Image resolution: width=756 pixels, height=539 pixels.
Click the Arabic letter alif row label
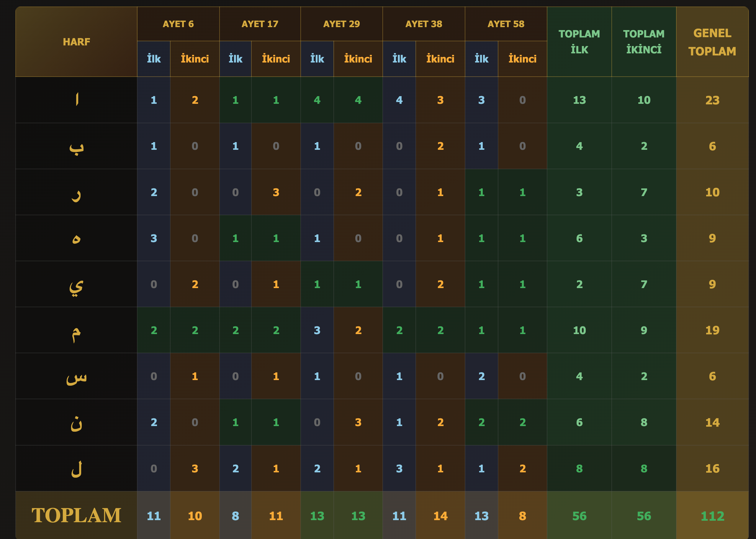click(x=76, y=100)
